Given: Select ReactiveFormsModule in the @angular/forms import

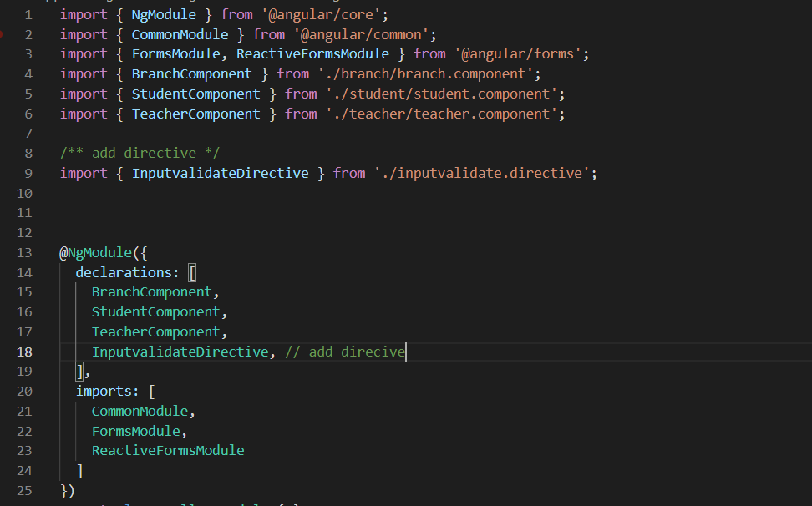Looking at the screenshot, I should pyautogui.click(x=312, y=53).
